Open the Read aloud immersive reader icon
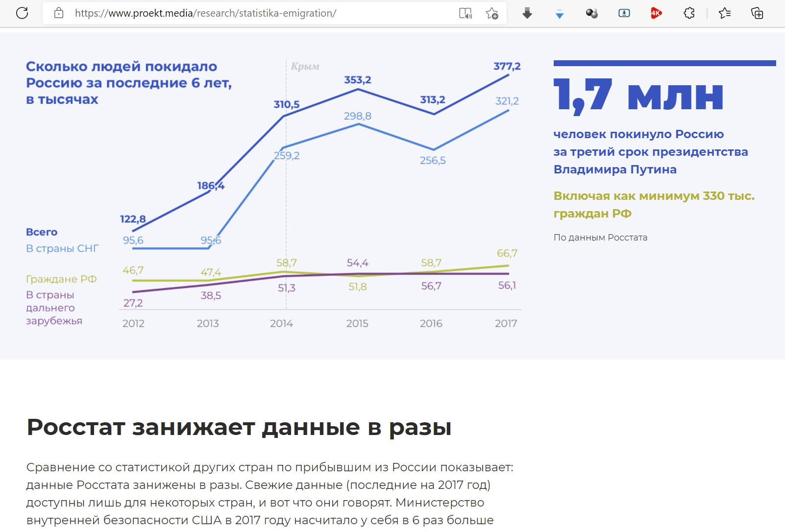The image size is (785, 532). point(466,13)
